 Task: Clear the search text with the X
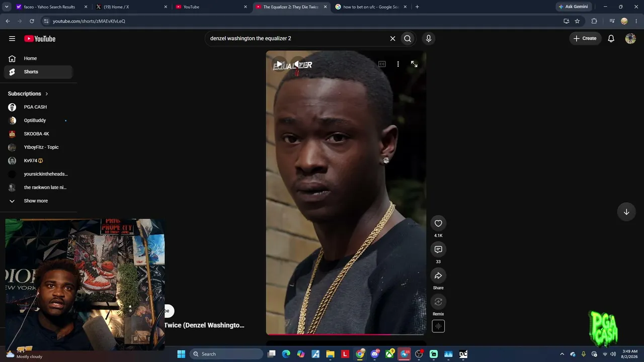tap(392, 38)
